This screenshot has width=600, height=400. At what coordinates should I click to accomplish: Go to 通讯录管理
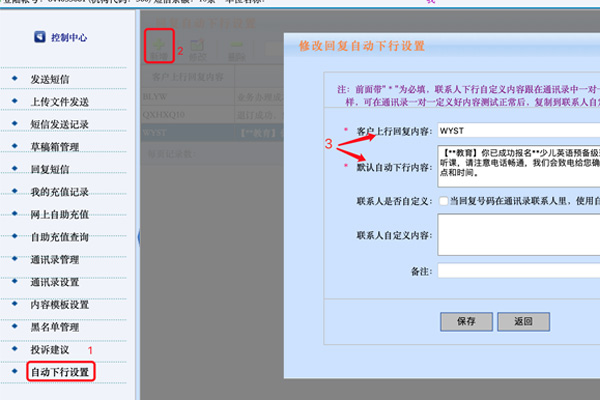point(55,260)
